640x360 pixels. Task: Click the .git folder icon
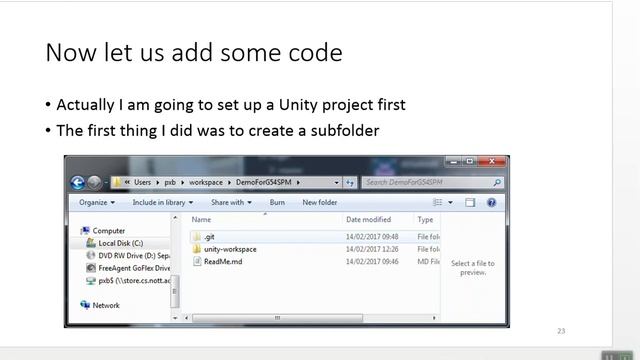197,237
